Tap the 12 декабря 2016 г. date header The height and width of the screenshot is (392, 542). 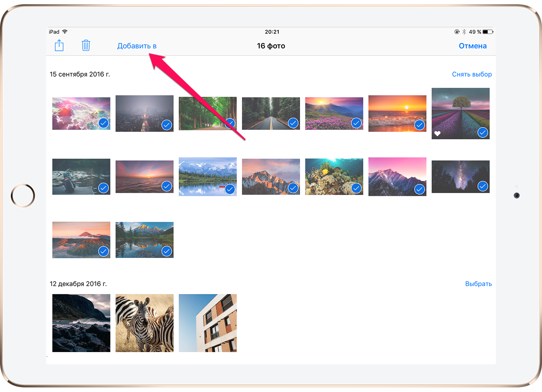coord(78,284)
